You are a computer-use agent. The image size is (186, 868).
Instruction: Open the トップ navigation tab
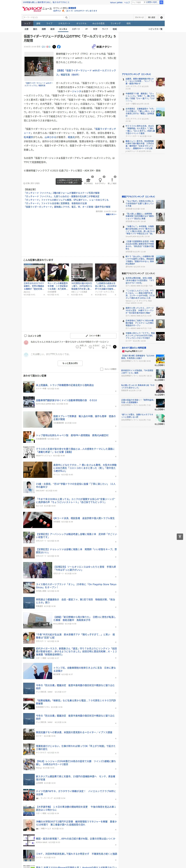(27, 24)
